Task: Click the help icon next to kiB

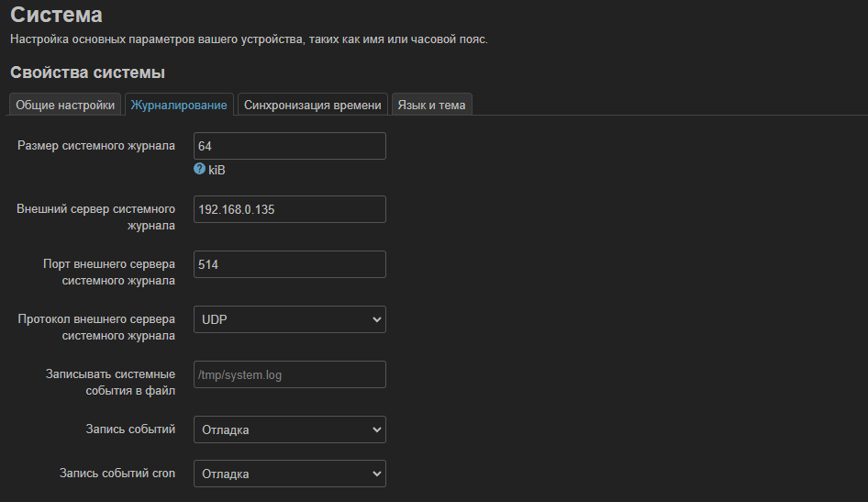Action: click(199, 169)
